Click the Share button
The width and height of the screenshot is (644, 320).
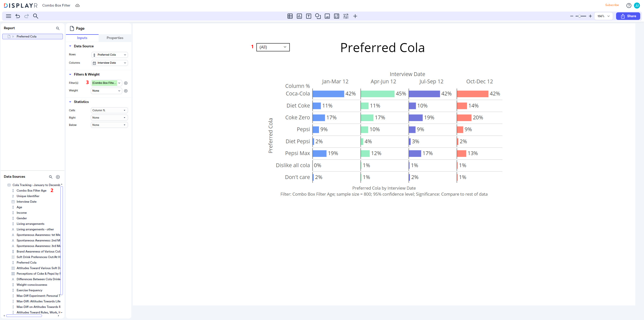[x=628, y=16]
